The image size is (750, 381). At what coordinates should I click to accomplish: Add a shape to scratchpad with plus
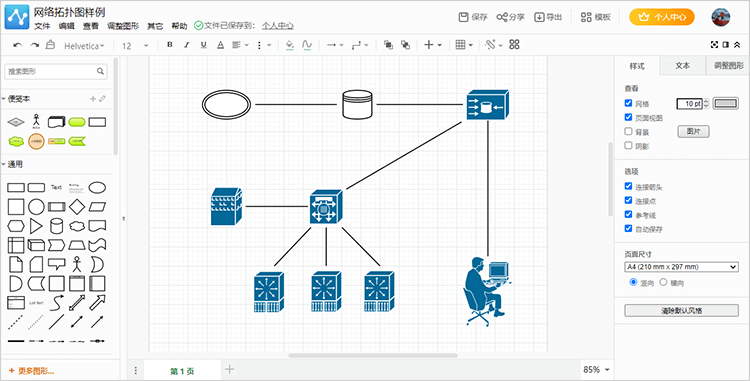(93, 99)
